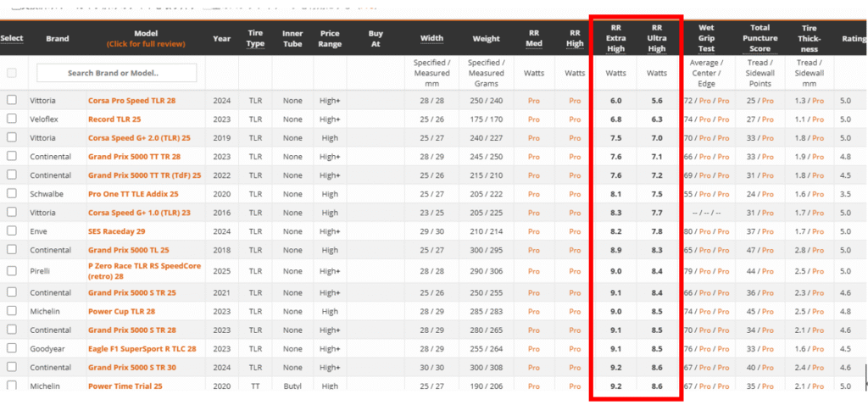Sort the table by Brand column
The width and height of the screenshot is (868, 405).
coord(58,38)
